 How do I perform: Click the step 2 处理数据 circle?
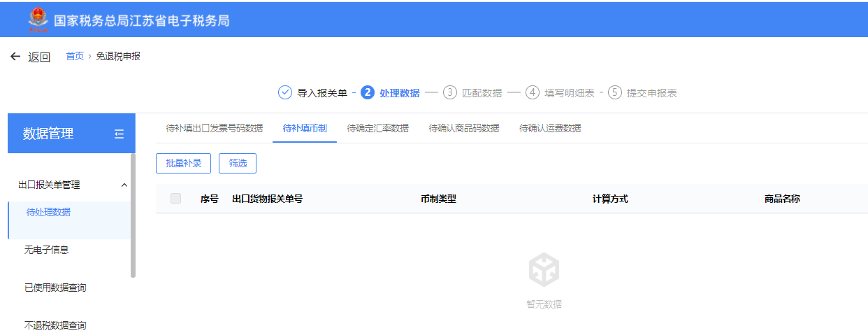click(368, 93)
